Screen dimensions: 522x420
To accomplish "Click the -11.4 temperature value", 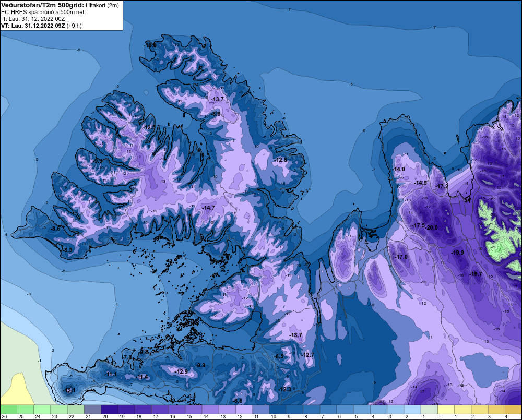I will click(x=142, y=377).
